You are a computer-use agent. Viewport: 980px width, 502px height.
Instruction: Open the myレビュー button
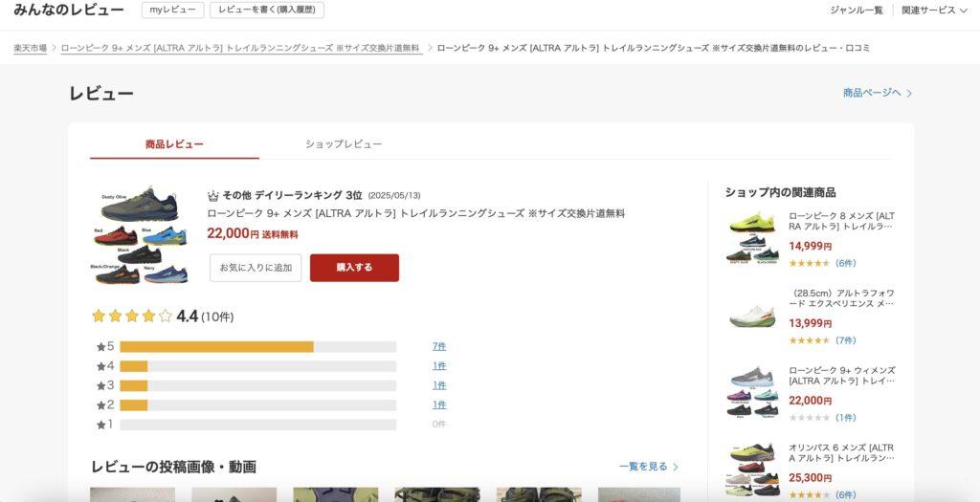click(x=172, y=10)
